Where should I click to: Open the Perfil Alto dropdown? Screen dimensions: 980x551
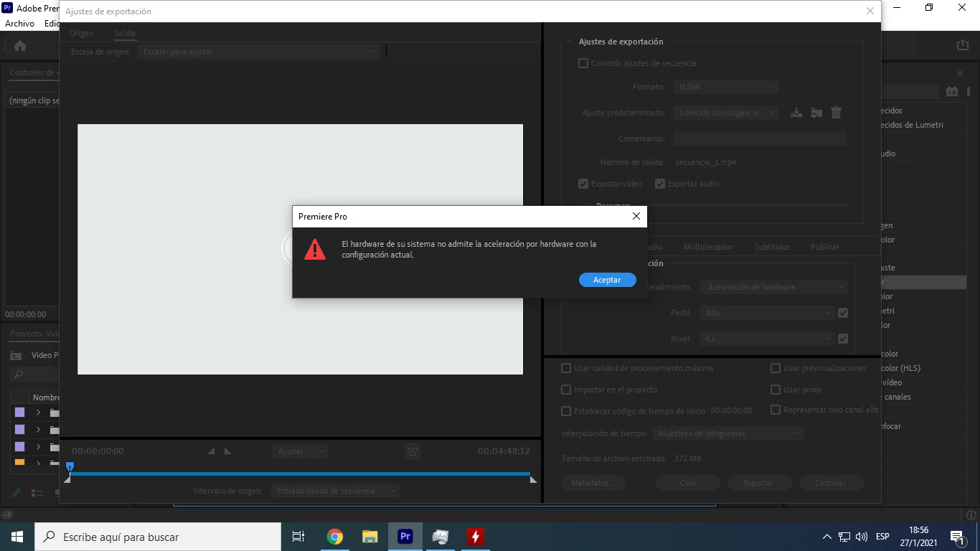coord(768,313)
